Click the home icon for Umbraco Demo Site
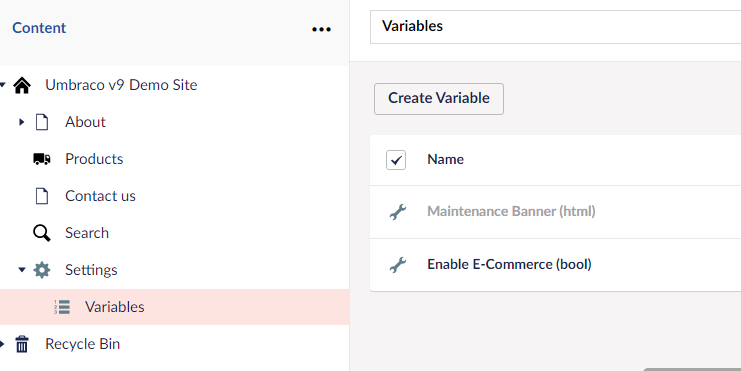The image size is (741, 371). 22,86
